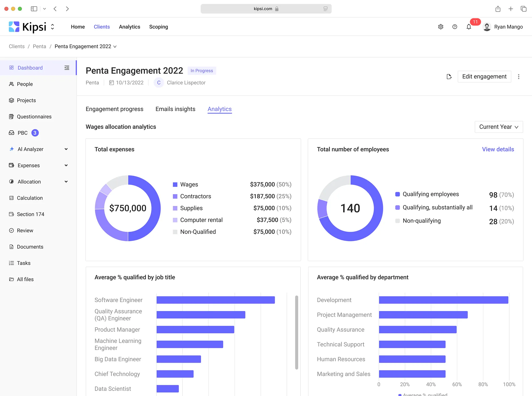Screen dimensions: 532x396
Task: Click the job title chart scrollbar
Action: 297,332
